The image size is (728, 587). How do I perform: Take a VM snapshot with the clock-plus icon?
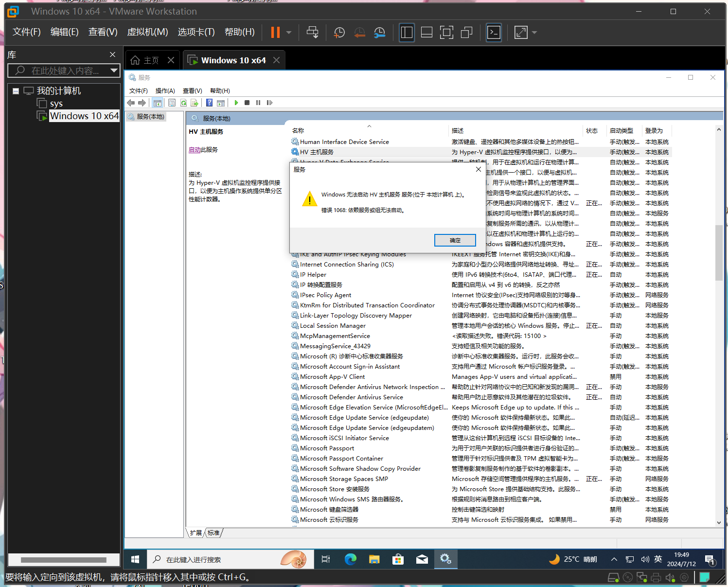pyautogui.click(x=339, y=32)
